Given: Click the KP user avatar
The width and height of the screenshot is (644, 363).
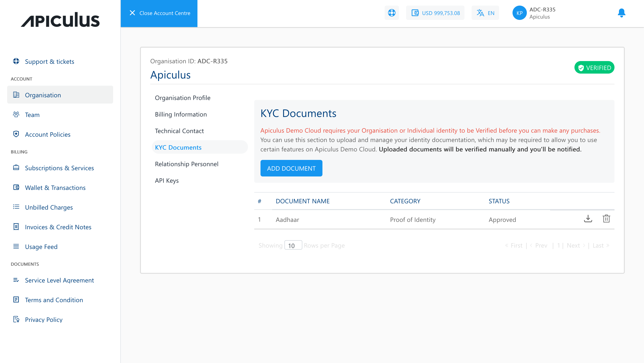Looking at the screenshot, I should (x=519, y=13).
